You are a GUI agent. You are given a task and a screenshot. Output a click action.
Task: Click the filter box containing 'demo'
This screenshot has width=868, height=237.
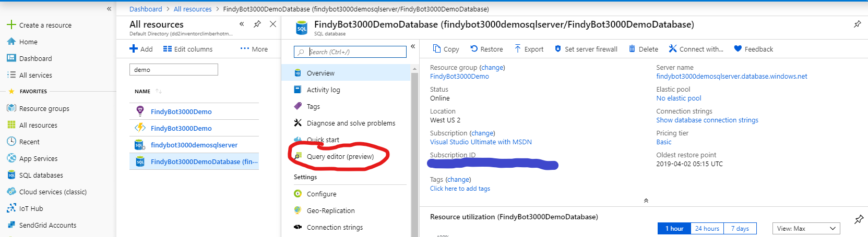pyautogui.click(x=174, y=69)
